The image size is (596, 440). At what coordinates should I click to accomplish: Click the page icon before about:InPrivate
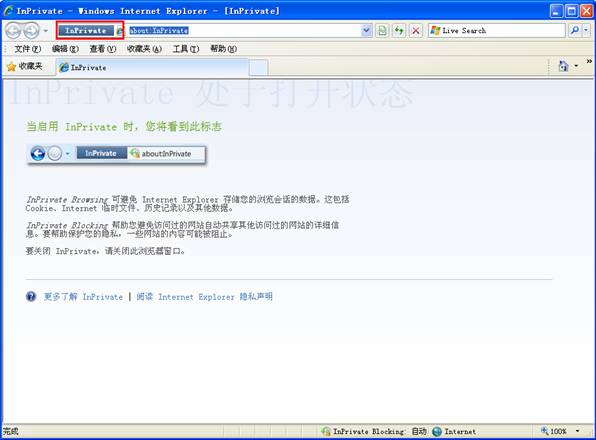coord(120,31)
